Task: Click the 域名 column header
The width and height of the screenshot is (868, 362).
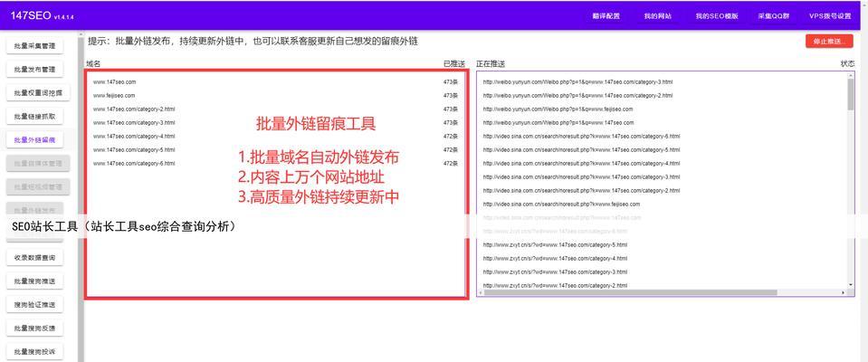Action: coord(93,64)
